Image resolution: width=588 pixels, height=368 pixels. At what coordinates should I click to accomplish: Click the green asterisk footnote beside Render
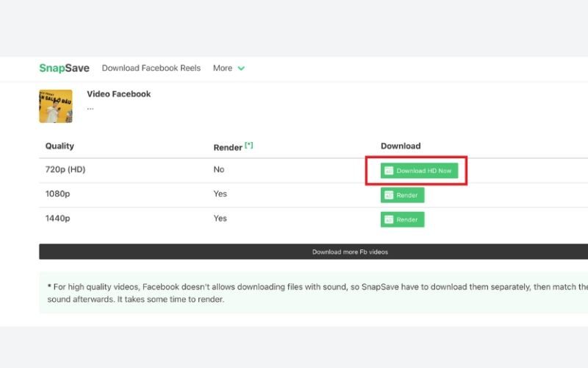(248, 146)
